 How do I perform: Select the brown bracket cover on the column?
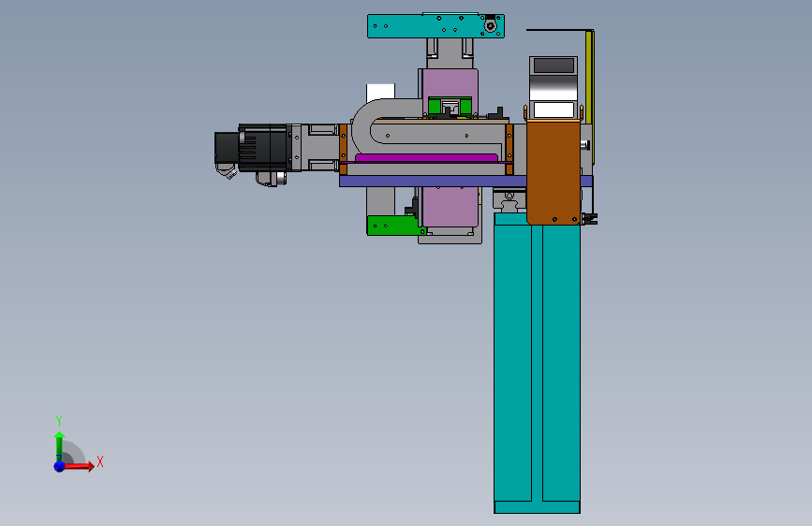pyautogui.click(x=554, y=171)
